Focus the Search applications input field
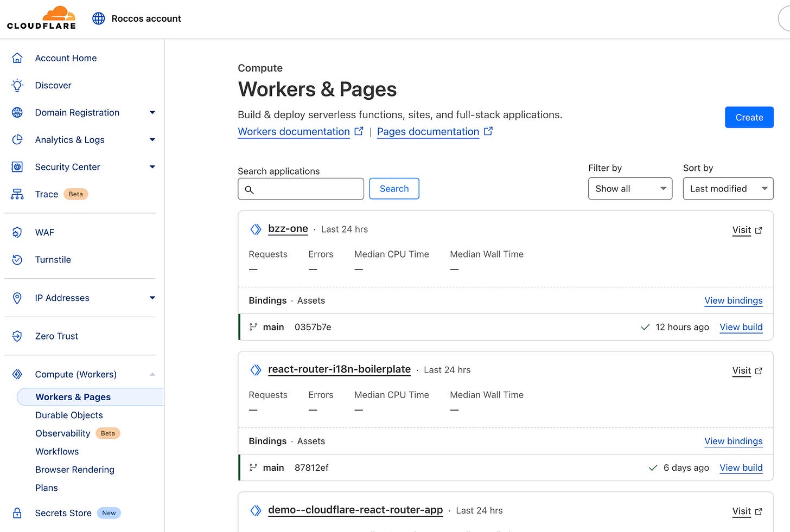Image resolution: width=790 pixels, height=532 pixels. (x=301, y=189)
